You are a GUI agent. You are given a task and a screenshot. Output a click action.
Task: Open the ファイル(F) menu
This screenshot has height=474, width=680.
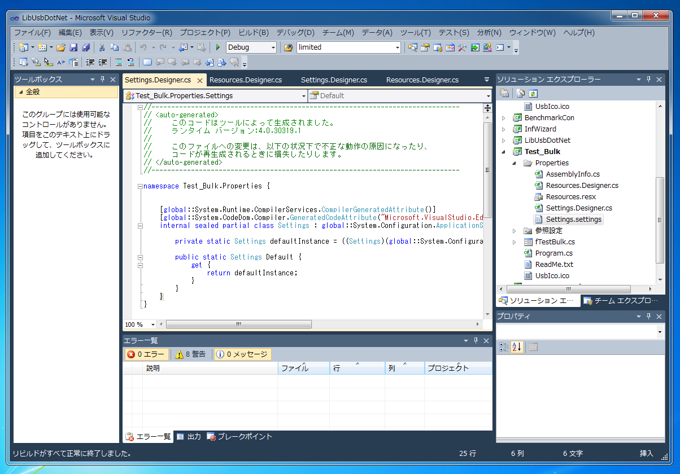click(32, 33)
